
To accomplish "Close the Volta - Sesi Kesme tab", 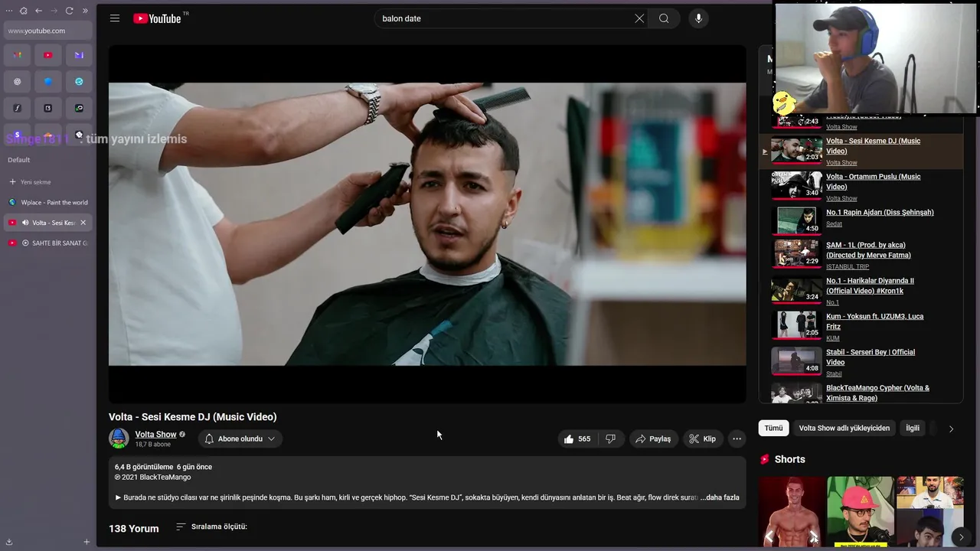I will tap(83, 223).
